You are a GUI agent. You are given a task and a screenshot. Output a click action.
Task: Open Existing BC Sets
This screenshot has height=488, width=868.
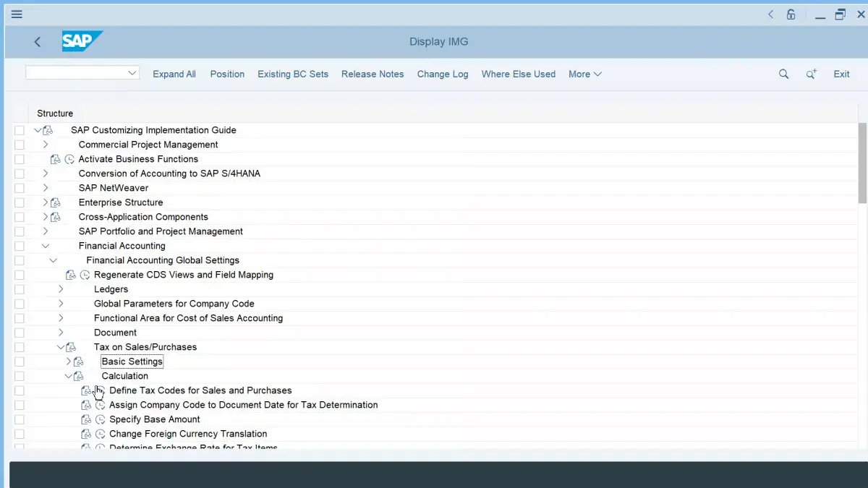click(293, 74)
